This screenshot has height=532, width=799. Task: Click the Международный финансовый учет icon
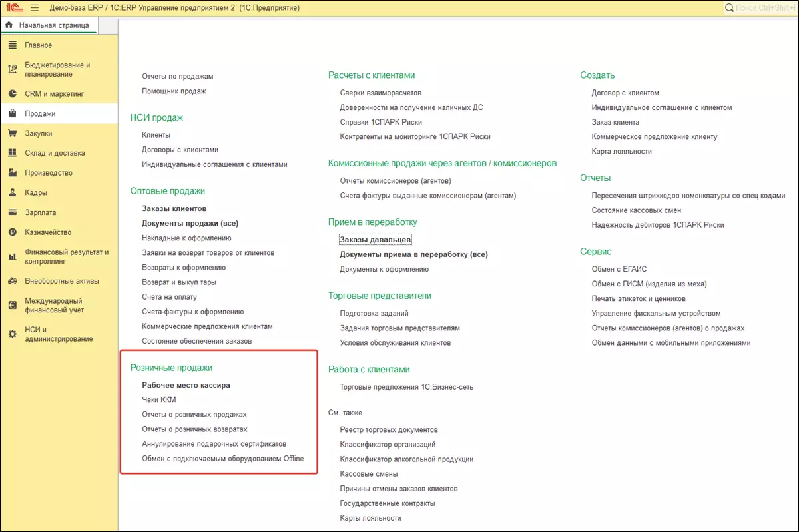pos(12,305)
